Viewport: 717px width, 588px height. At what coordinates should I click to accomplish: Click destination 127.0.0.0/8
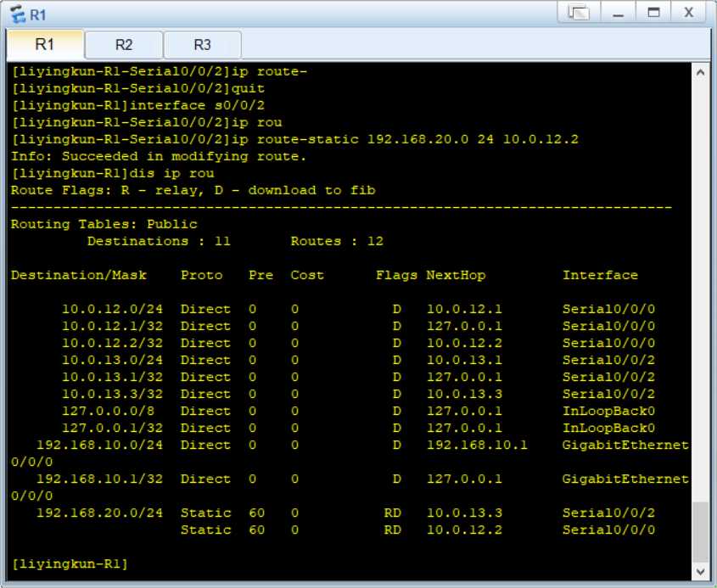[108, 411]
